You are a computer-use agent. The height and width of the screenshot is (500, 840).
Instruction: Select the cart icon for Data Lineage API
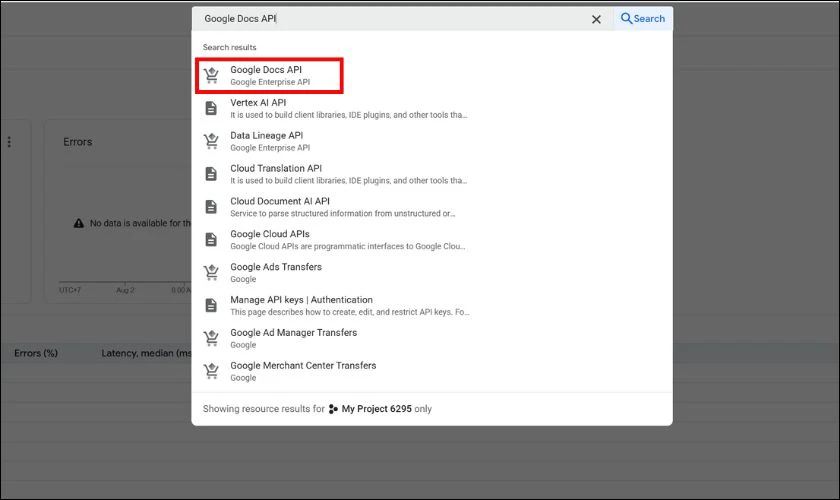212,141
